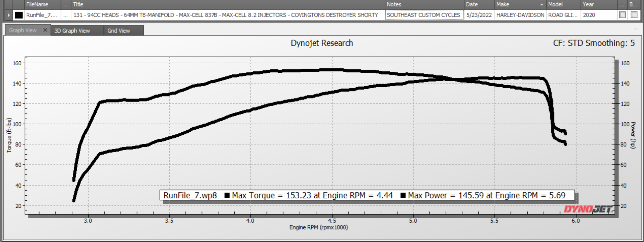Click the ROAD GLI... model cell
The width and height of the screenshot is (644, 242).
(563, 15)
